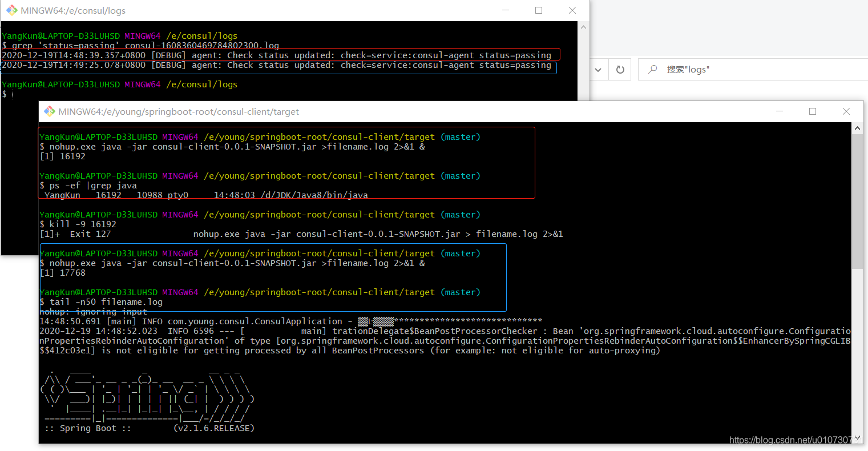This screenshot has width=868, height=451.
Task: Click the '[1]+ Exit 127' output line
Action: click(x=301, y=234)
